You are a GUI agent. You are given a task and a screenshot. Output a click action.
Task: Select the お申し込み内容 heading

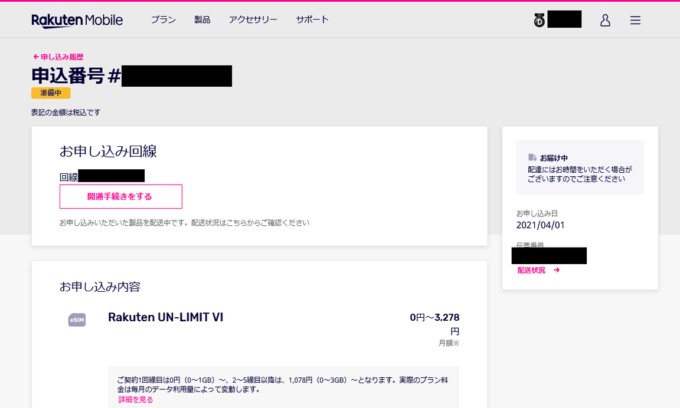[100, 287]
